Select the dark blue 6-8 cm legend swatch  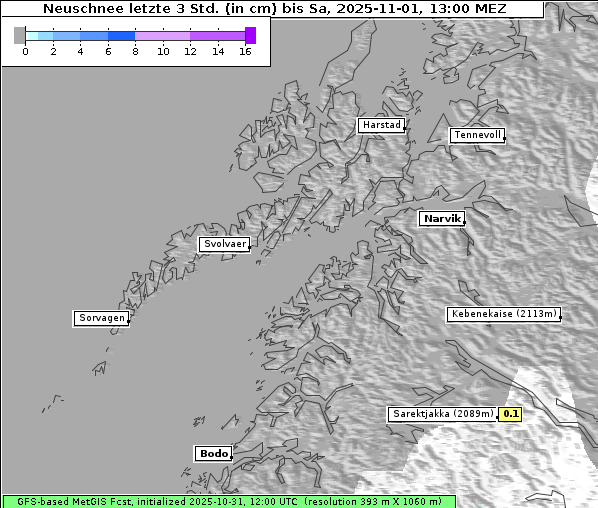tap(122, 36)
